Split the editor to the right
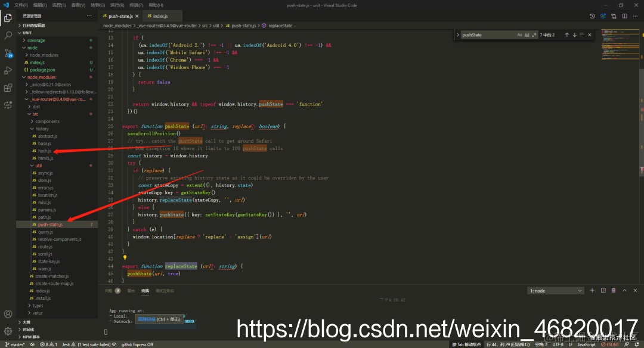The image size is (644, 348). 625,16
